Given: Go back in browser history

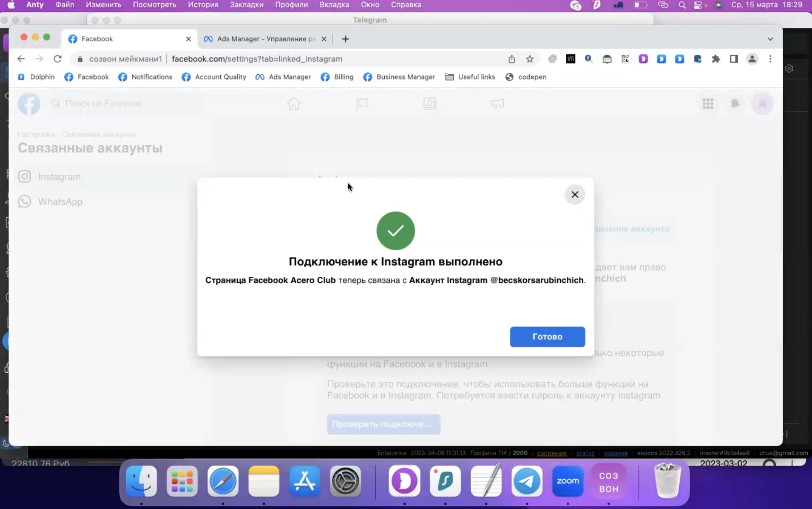Looking at the screenshot, I should click(21, 59).
